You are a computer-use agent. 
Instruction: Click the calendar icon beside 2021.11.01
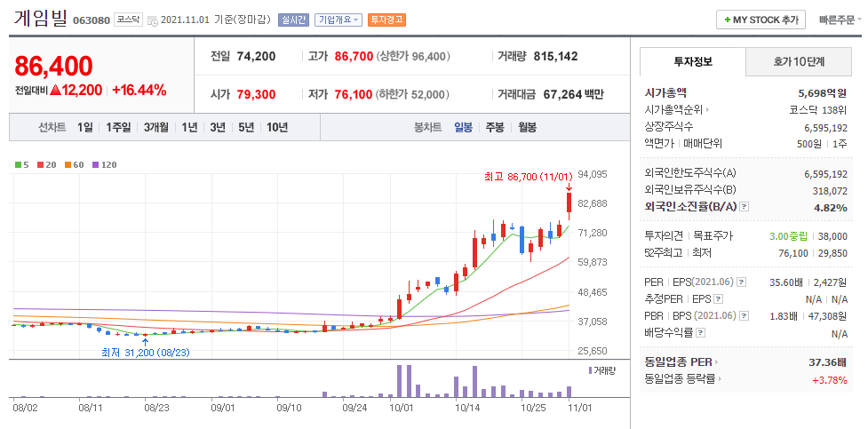pos(152,20)
